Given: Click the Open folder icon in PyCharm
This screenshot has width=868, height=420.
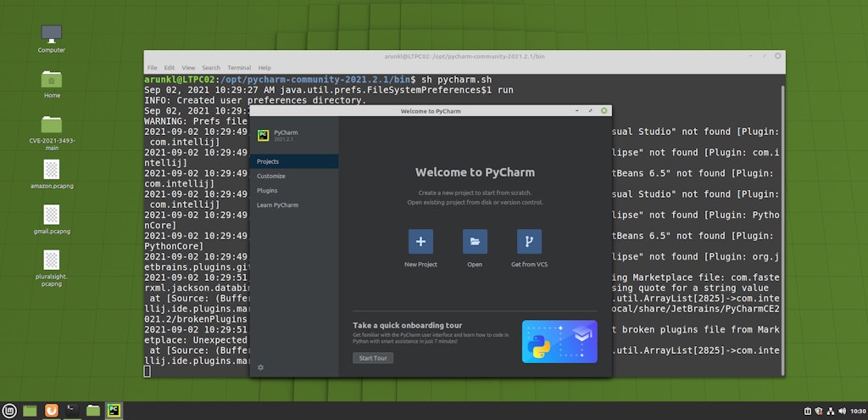Looking at the screenshot, I should [x=475, y=242].
